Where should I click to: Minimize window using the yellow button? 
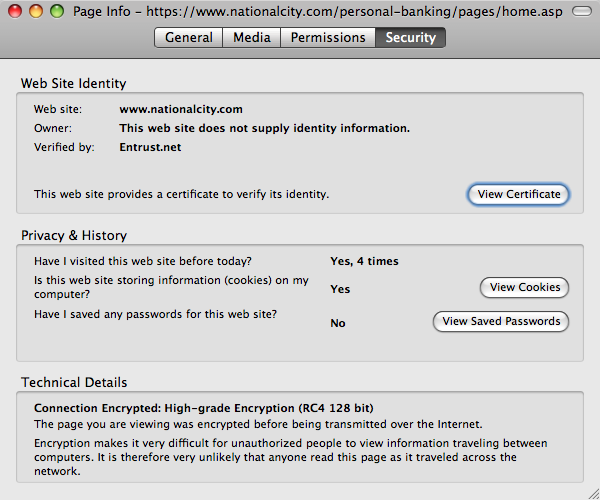point(36,11)
